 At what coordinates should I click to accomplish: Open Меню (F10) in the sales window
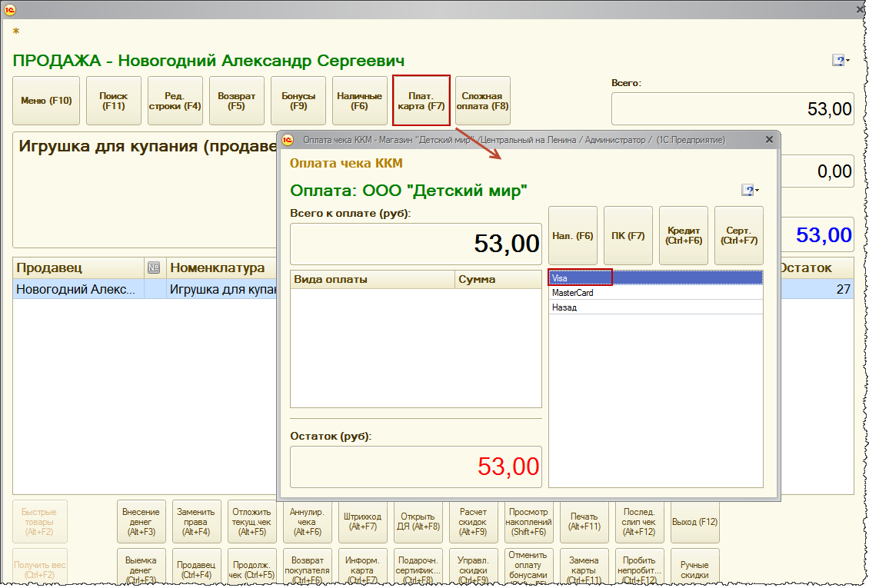pos(47,101)
